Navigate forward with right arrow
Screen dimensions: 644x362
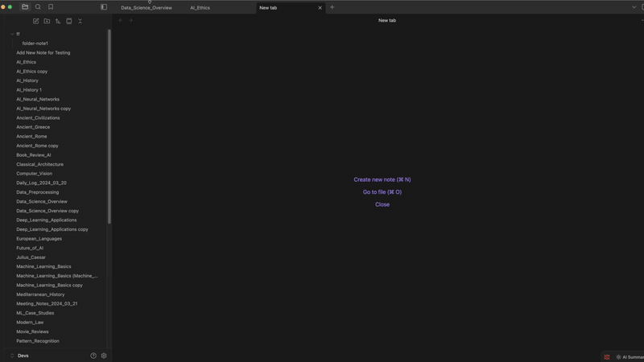(130, 20)
